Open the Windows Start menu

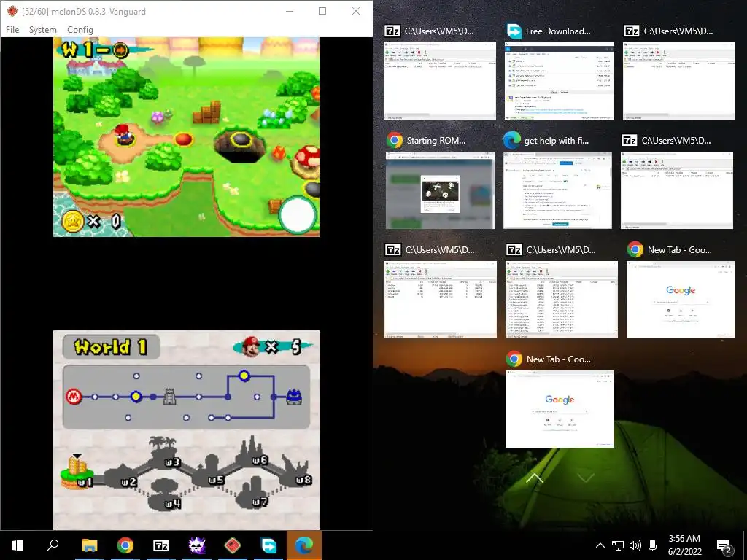click(18, 545)
